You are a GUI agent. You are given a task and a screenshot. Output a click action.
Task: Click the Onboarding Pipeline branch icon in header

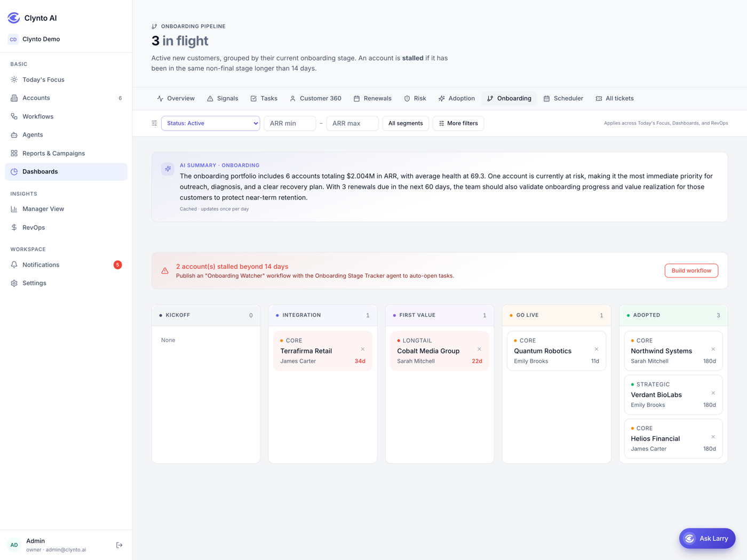154,26
